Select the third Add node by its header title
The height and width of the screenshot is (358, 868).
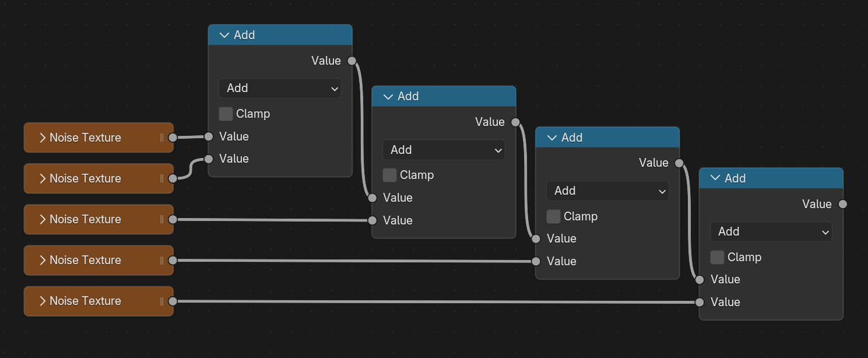tap(572, 138)
